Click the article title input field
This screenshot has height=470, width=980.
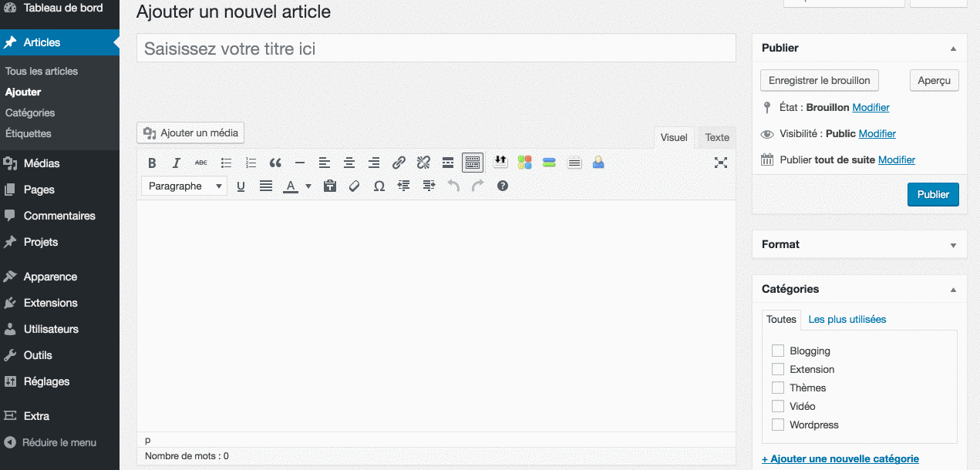pyautogui.click(x=436, y=49)
